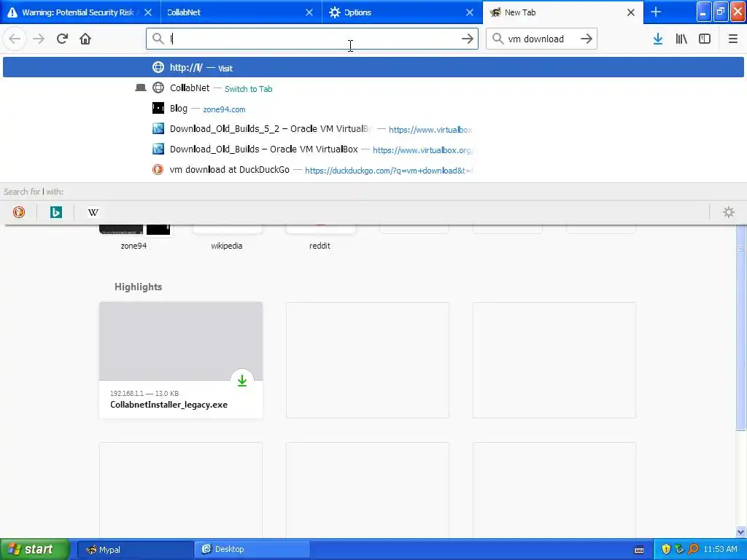Click the keyboard icon in the taskbar
The width and height of the screenshot is (747, 560).
639,550
